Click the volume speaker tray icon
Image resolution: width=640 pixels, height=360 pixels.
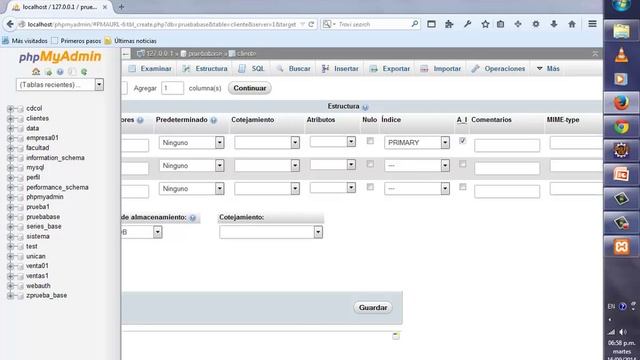(623, 332)
